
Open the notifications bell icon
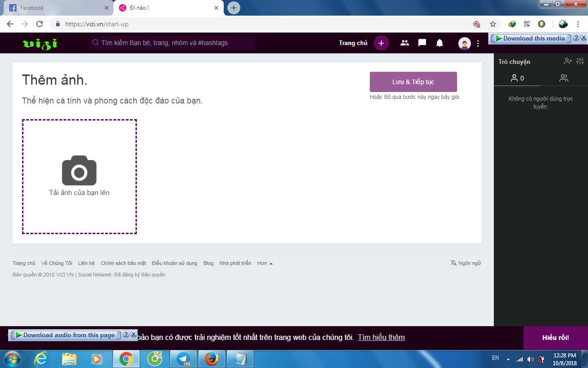[x=440, y=43]
